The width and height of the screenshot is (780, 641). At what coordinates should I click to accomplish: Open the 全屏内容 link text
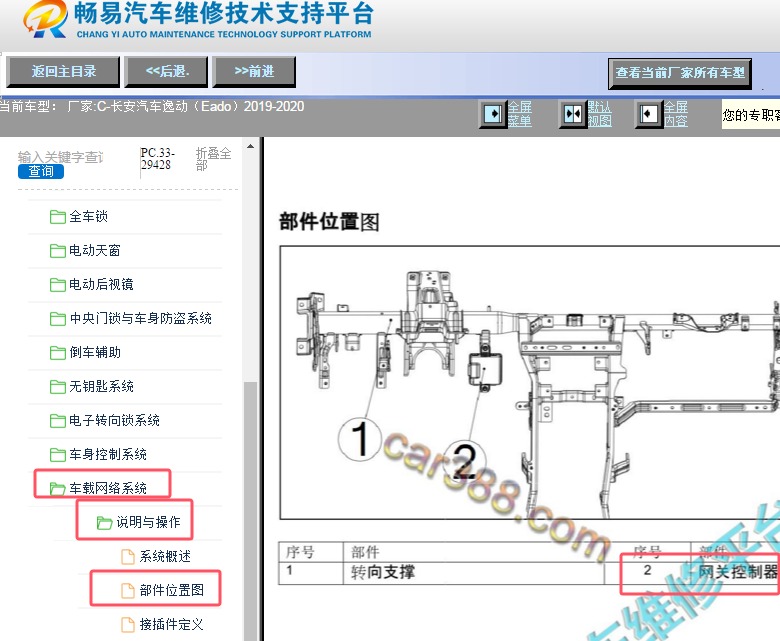pyautogui.click(x=676, y=114)
